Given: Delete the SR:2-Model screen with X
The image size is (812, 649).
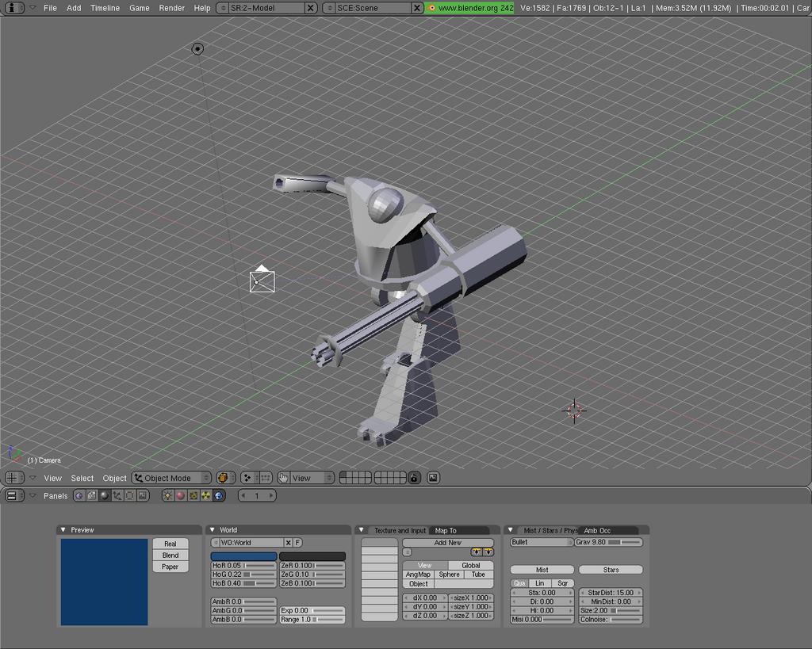Looking at the screenshot, I should click(310, 8).
